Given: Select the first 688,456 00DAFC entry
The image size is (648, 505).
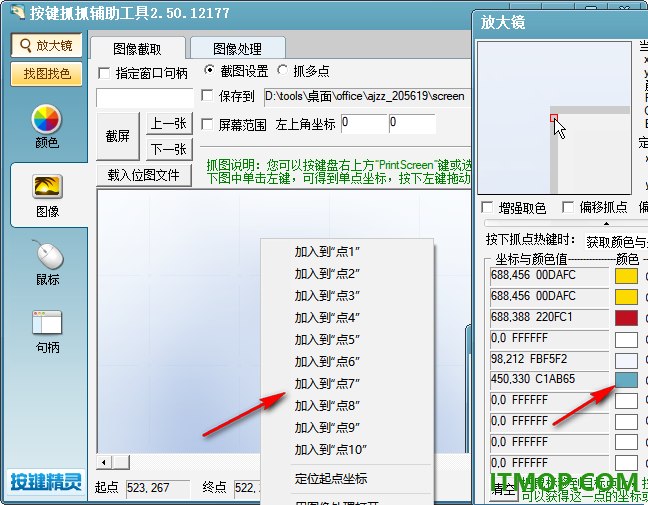Looking at the screenshot, I should [x=549, y=276].
